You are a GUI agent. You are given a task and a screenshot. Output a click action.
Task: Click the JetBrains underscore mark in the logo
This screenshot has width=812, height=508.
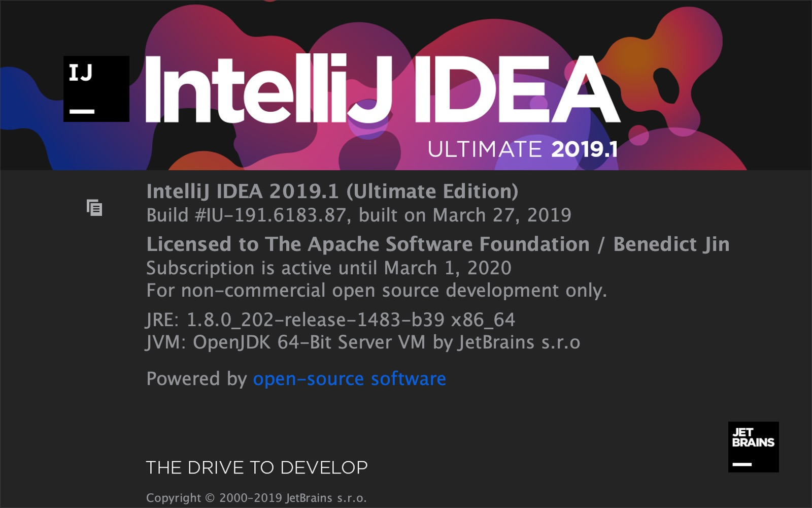pyautogui.click(x=741, y=463)
